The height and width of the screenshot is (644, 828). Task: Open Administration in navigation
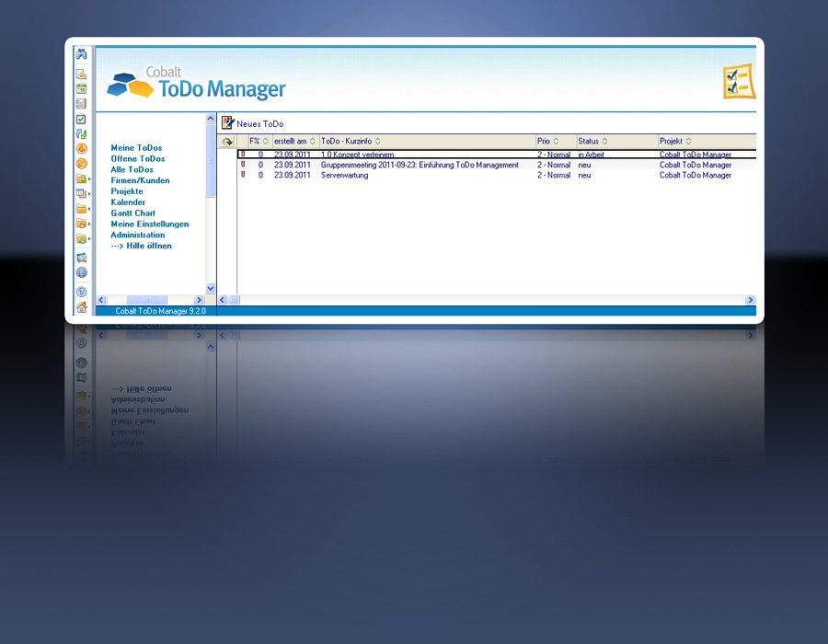point(138,235)
